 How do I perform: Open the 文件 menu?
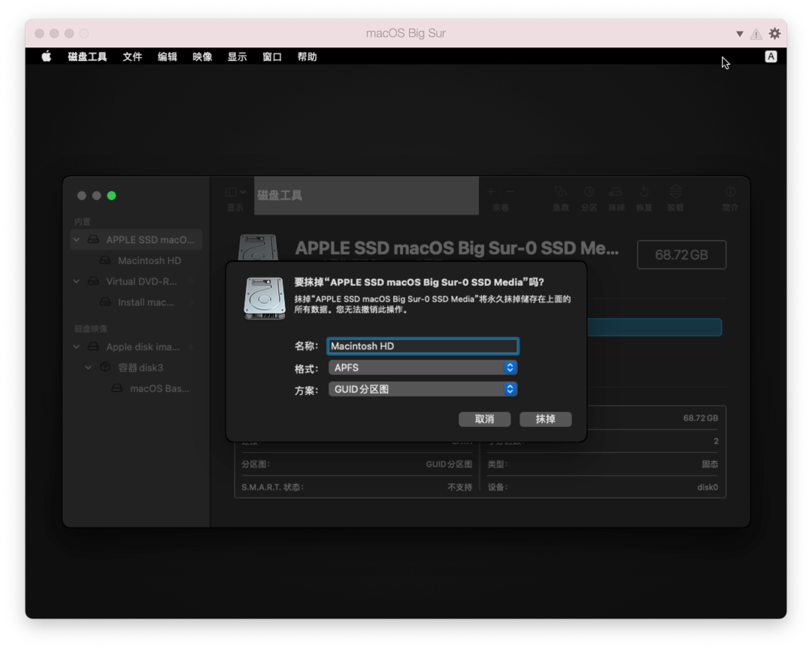point(132,56)
